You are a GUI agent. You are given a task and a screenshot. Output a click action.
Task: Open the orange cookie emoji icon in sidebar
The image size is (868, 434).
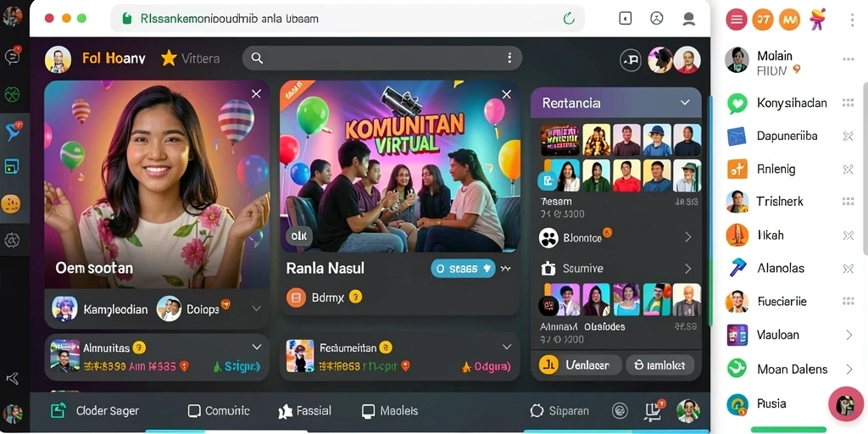11,204
